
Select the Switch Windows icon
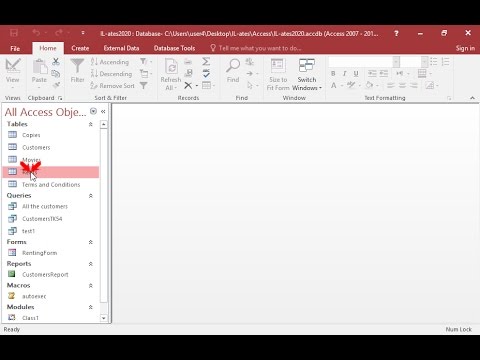click(x=307, y=65)
